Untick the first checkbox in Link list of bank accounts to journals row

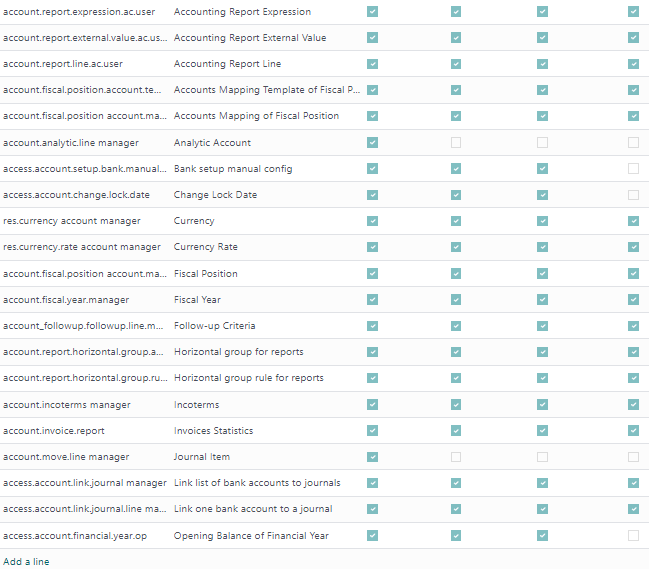(x=373, y=483)
